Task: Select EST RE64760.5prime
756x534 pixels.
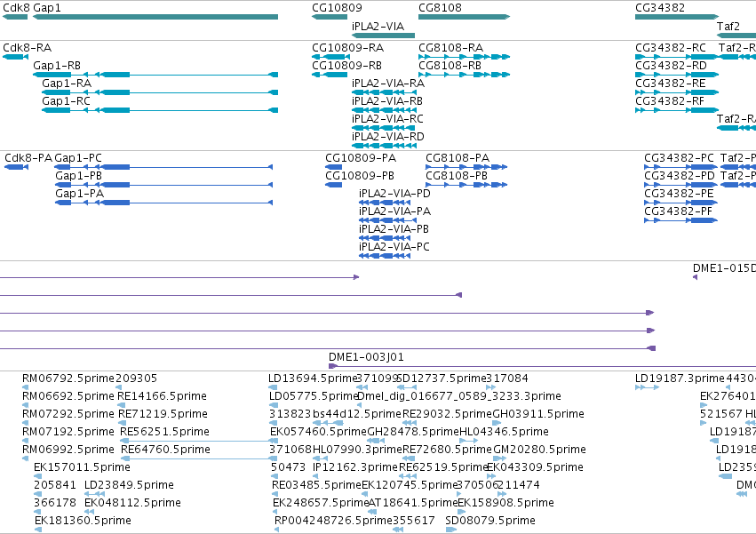Action: [x=165, y=449]
